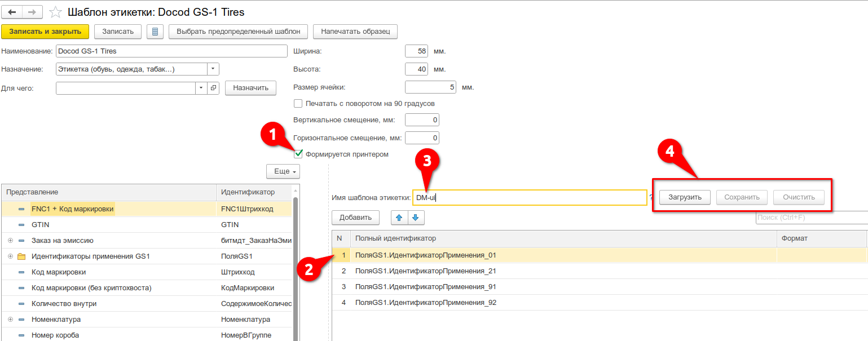Image resolution: width=868 pixels, height=341 pixels.
Task: Expand the Номенклатура tree node
Action: pos(10,320)
